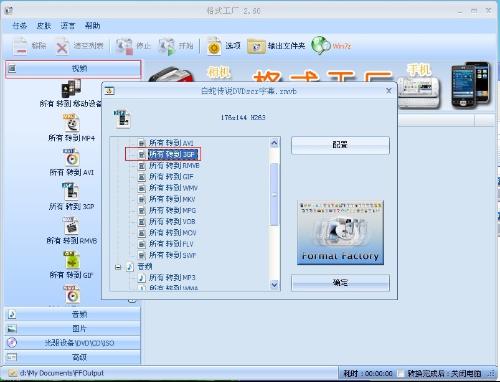Click the 清空列表 red X toolbar icon
Screen dimensions: 500x382
[62, 46]
